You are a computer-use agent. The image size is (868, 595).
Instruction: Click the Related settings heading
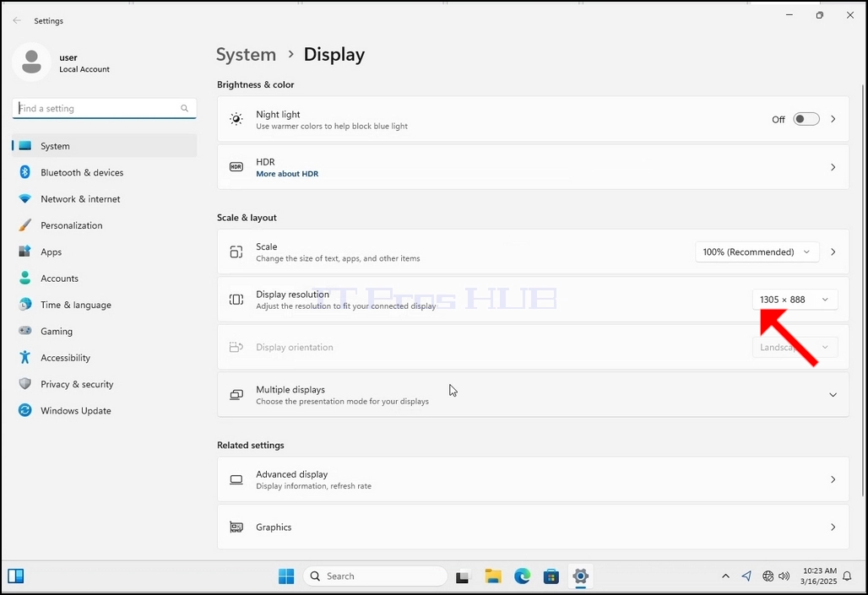(250, 445)
